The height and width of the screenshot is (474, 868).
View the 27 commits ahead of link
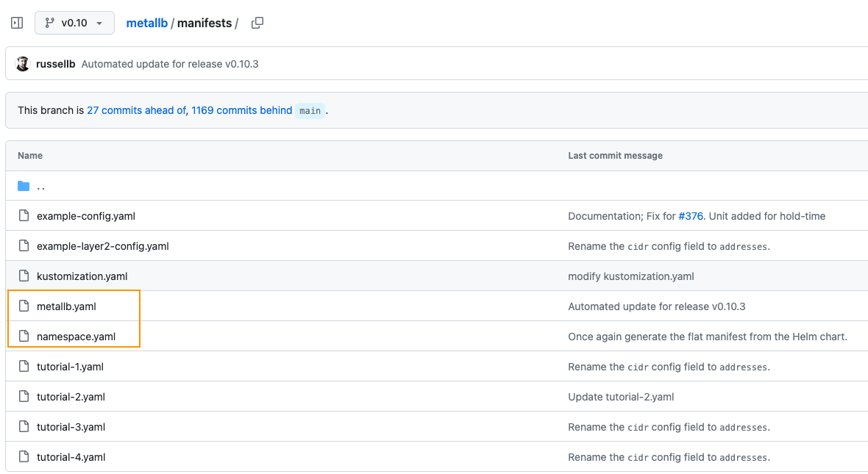[x=136, y=110]
